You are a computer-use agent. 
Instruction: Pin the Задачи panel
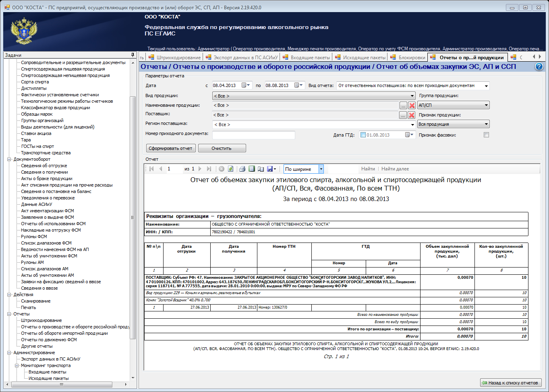133,55
